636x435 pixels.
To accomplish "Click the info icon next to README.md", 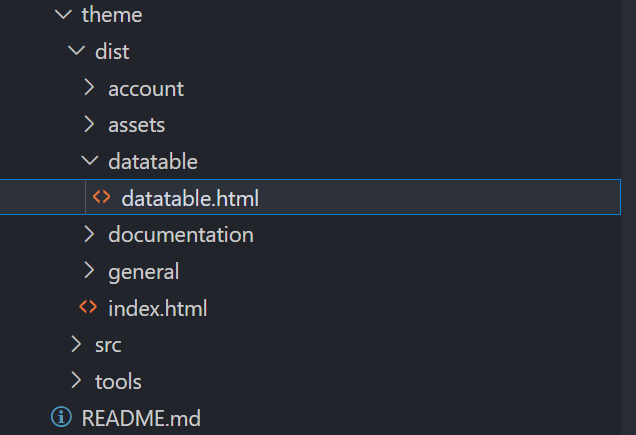I will 62,417.
